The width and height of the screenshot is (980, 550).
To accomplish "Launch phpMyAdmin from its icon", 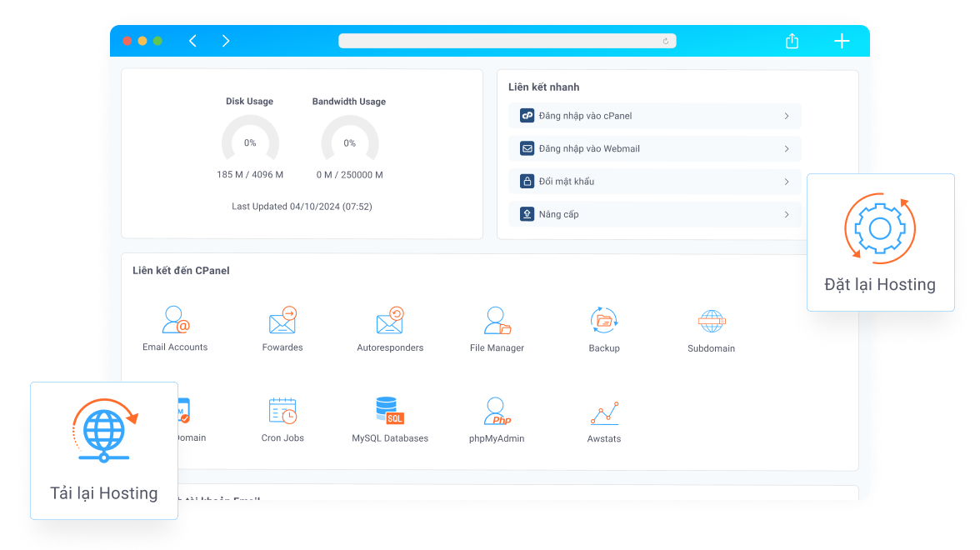I will tap(497, 410).
